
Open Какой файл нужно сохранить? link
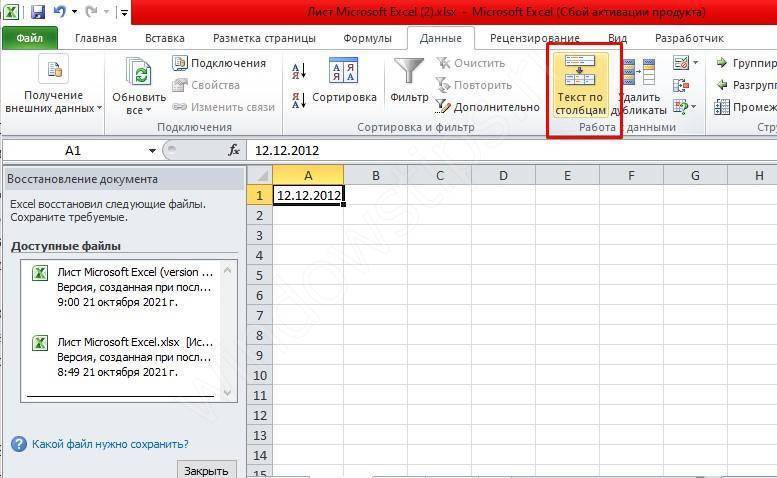[x=110, y=444]
